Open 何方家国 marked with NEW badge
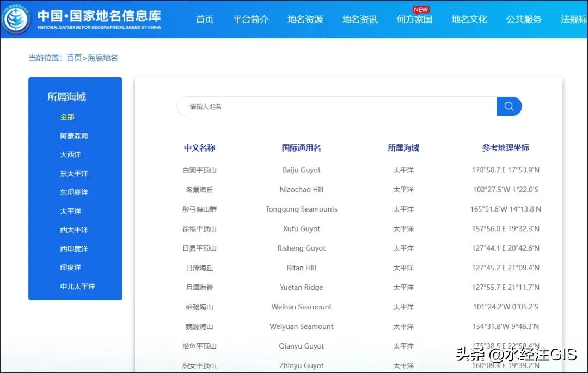 point(414,20)
